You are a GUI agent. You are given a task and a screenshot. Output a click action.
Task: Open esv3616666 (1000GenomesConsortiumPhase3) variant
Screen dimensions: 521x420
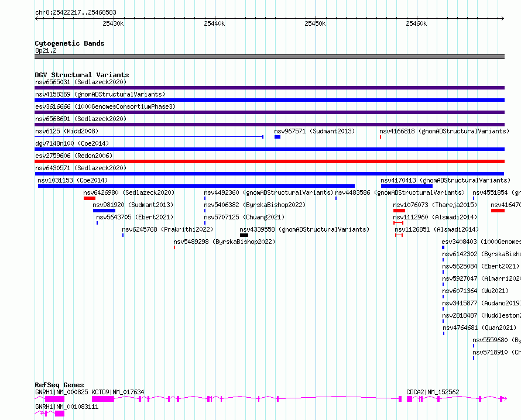105,106
